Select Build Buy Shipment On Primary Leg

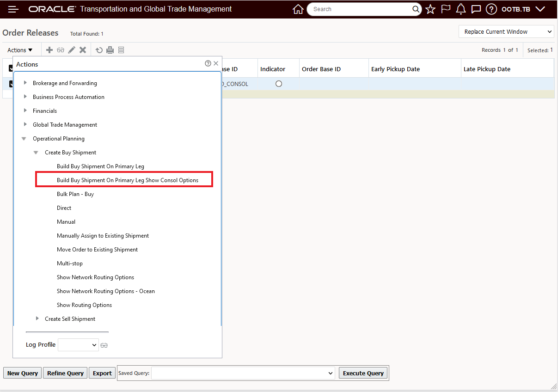coord(100,166)
